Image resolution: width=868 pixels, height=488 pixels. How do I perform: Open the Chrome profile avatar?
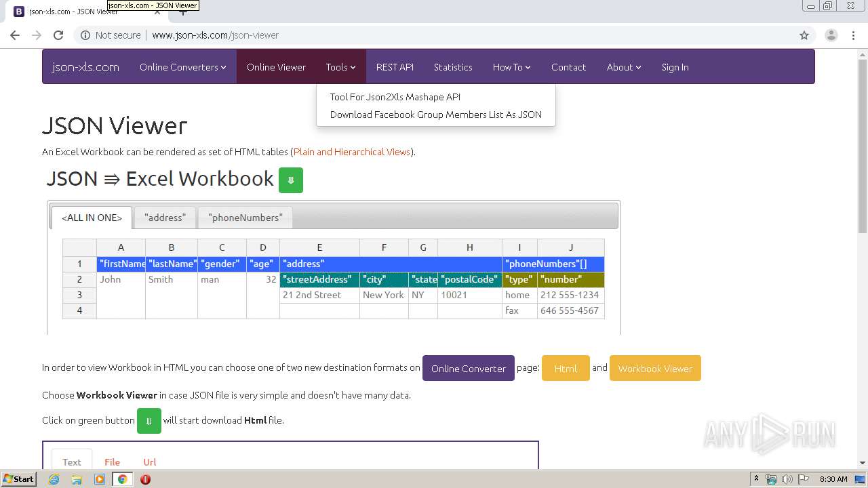coord(831,35)
